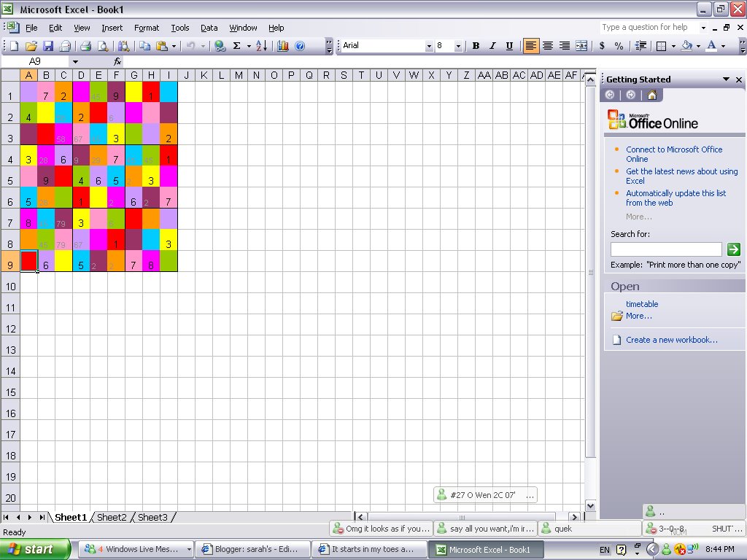Viewport: 747px width, 560px height.
Task: Toggle Align Right button
Action: (x=565, y=46)
